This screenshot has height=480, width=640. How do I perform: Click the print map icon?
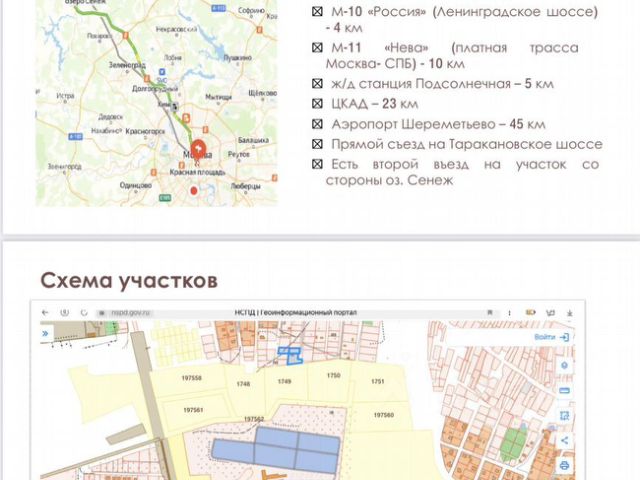[x=564, y=465]
